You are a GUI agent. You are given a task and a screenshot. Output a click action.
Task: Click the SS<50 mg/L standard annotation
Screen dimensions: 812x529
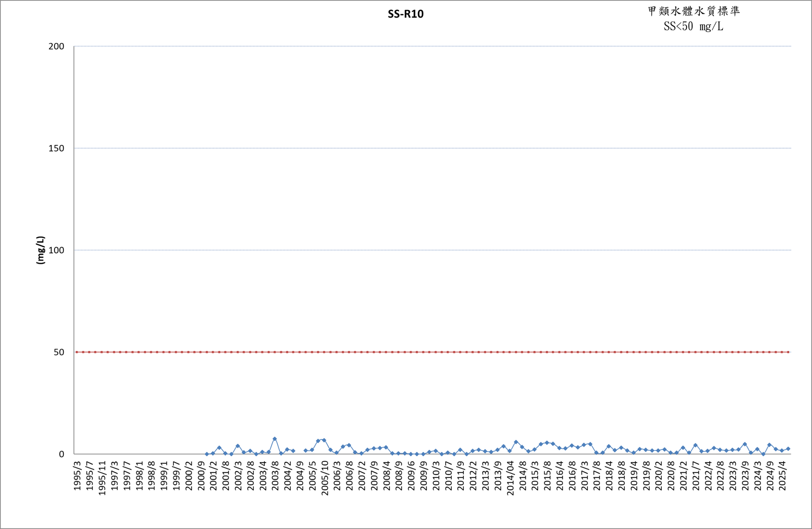coord(694,27)
